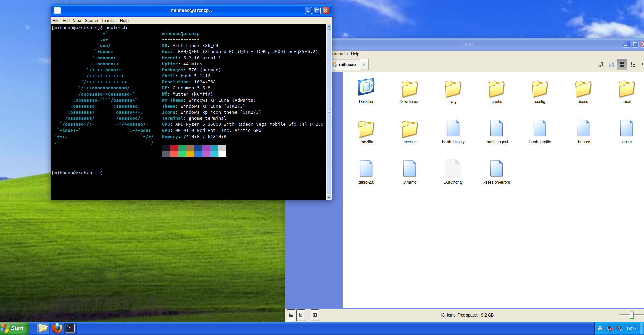
Task: Open the terminal View menu
Action: pyautogui.click(x=77, y=21)
